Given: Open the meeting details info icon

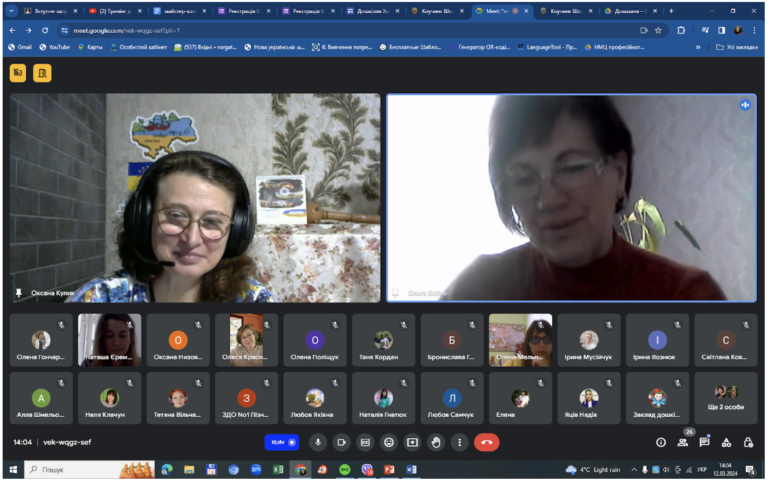Looking at the screenshot, I should [661, 442].
